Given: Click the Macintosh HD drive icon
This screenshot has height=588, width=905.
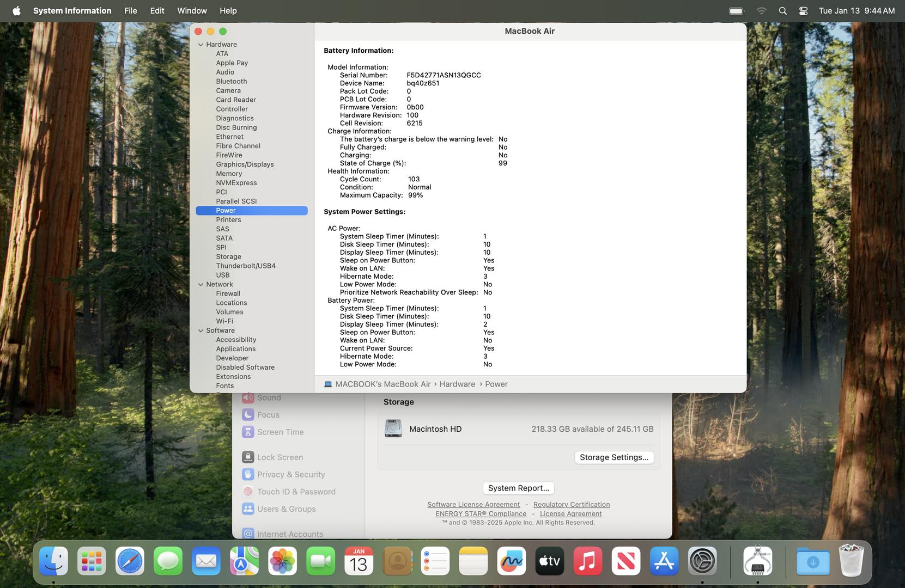Looking at the screenshot, I should pos(393,429).
